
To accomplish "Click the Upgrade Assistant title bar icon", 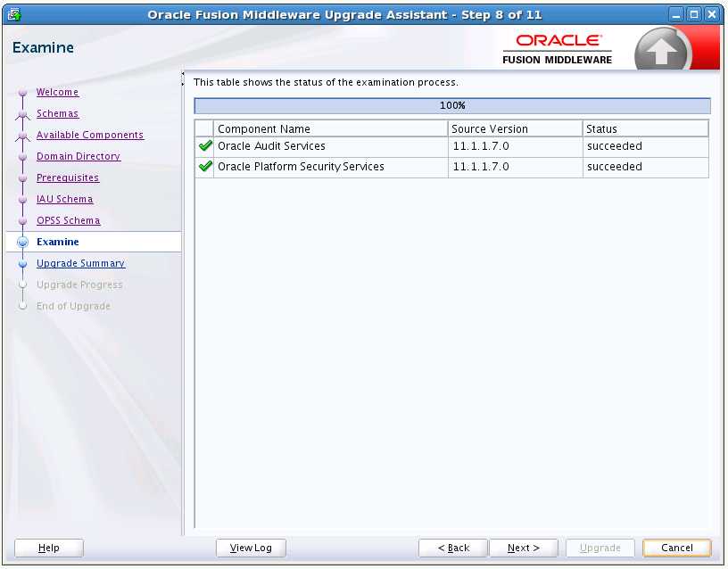I will (14, 15).
